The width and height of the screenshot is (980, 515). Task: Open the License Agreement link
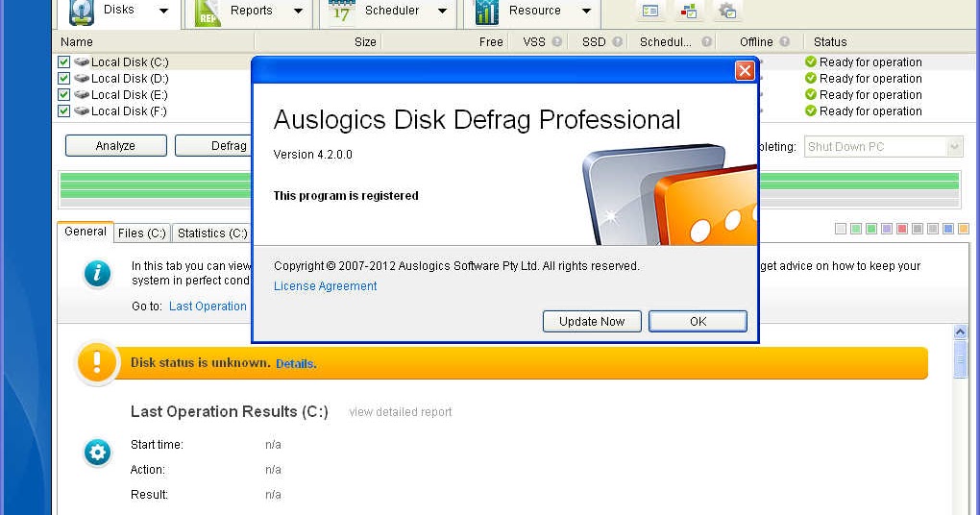click(x=325, y=286)
